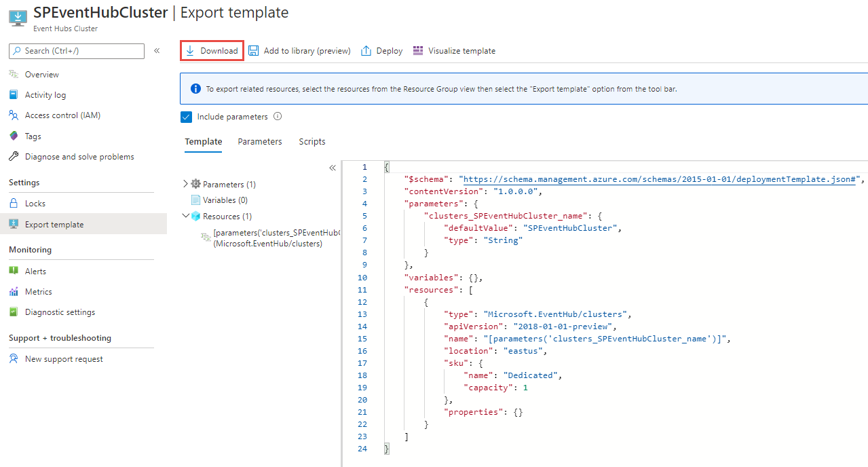Image resolution: width=868 pixels, height=467 pixels.
Task: Switch to the Parameters tab
Action: 259,142
